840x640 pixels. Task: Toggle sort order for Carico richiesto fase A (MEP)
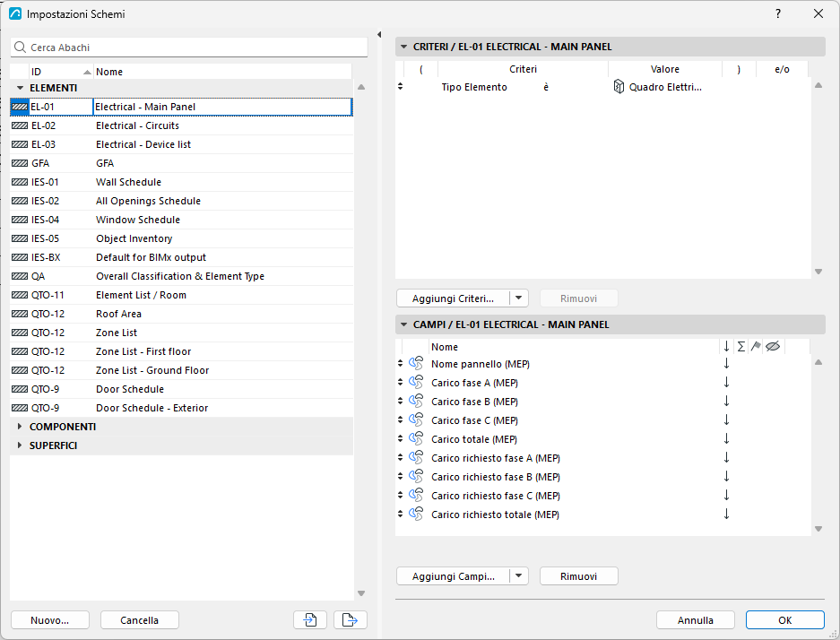click(726, 458)
